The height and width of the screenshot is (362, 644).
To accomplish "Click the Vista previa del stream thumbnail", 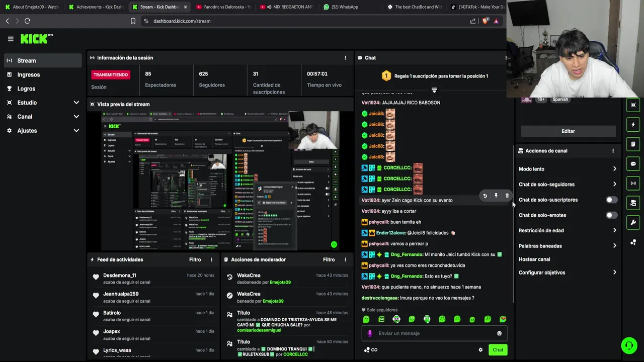I will 220,180.
